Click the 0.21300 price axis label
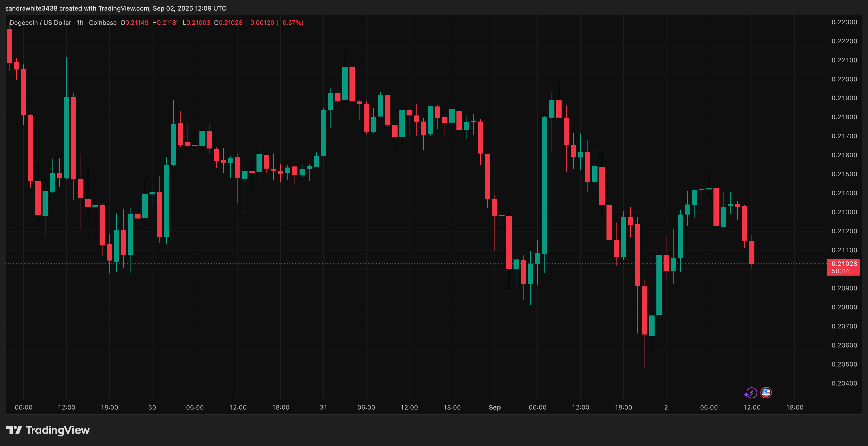The height and width of the screenshot is (446, 868). pos(844,212)
